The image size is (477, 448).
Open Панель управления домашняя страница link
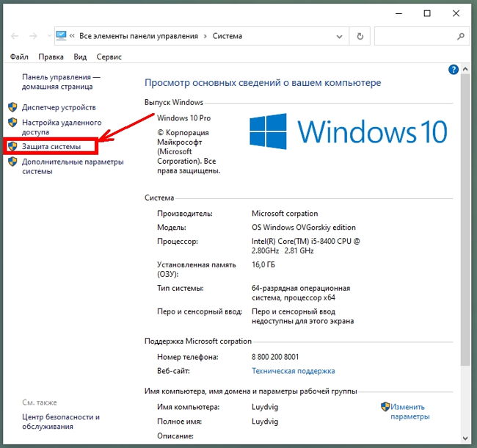click(61, 82)
